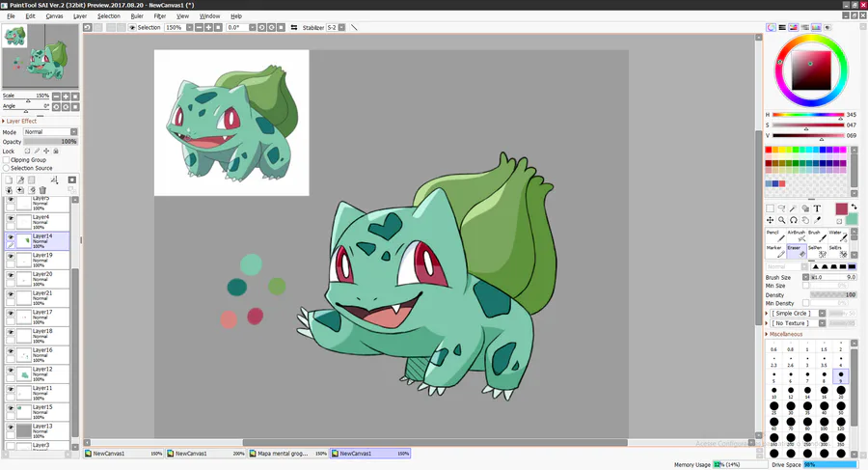Open the layer Mode dropdown
The image size is (868, 470).
click(x=50, y=132)
